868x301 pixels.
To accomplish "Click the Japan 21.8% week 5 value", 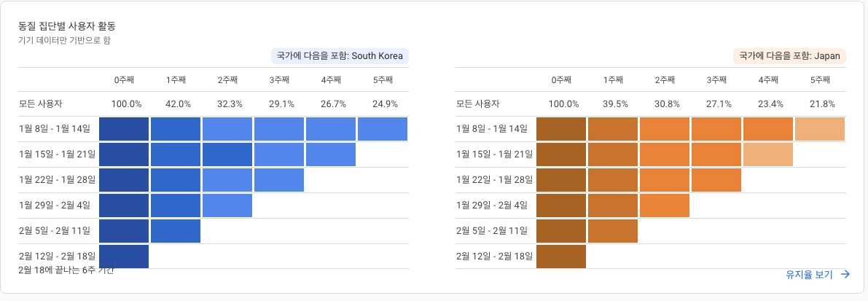I will click(x=822, y=104).
